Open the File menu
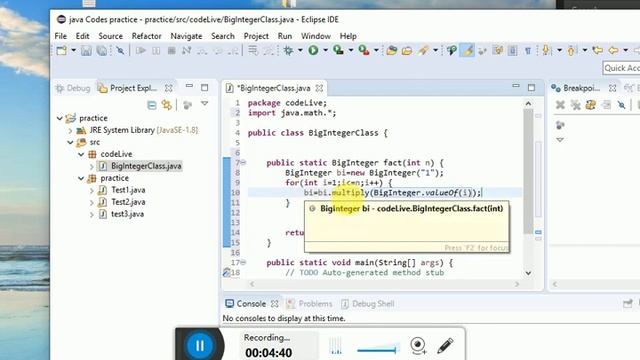The image size is (640, 360). [x=60, y=36]
